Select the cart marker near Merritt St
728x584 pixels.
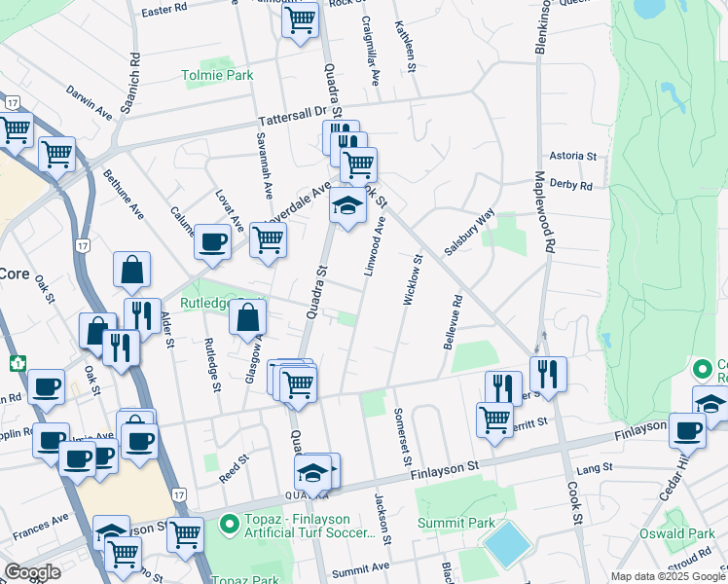coord(495,420)
